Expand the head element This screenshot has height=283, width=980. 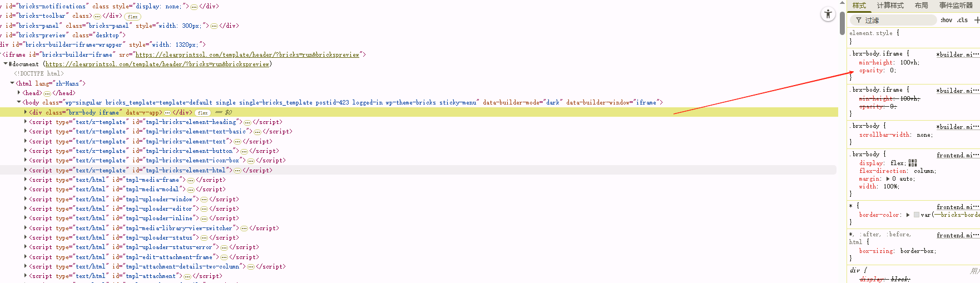[19, 93]
